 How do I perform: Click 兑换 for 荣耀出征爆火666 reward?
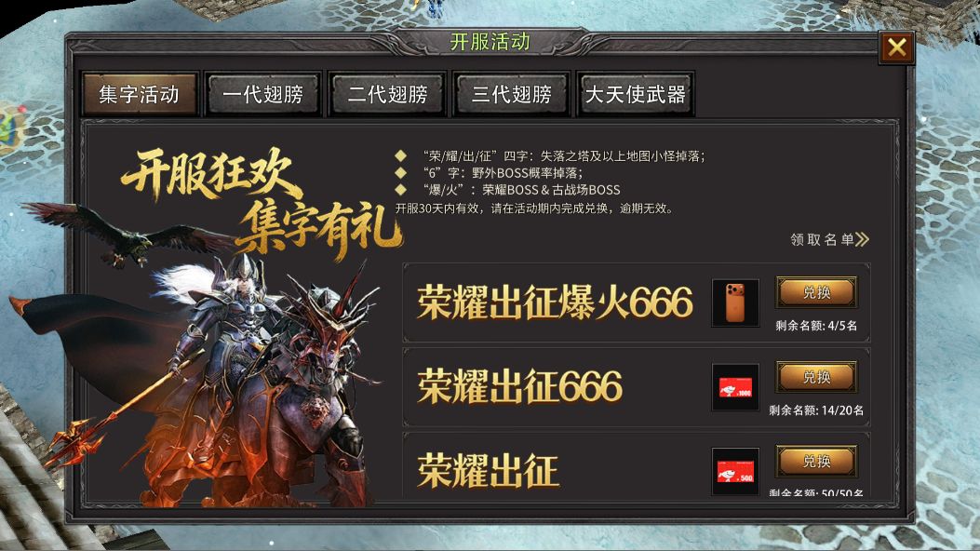tap(816, 292)
